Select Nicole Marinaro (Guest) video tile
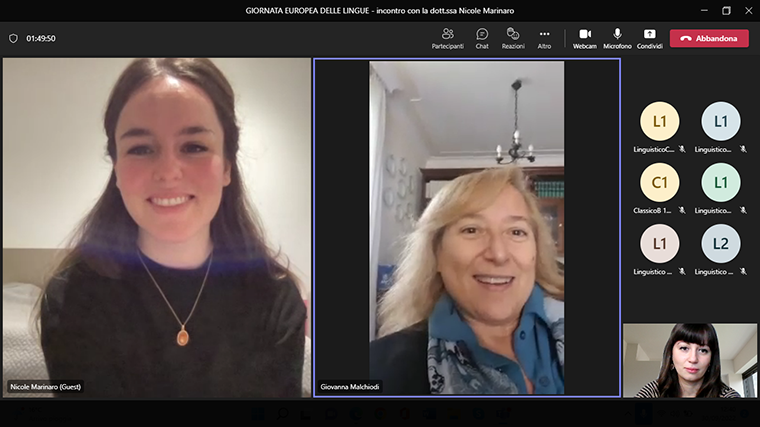760x427 pixels. point(157,228)
